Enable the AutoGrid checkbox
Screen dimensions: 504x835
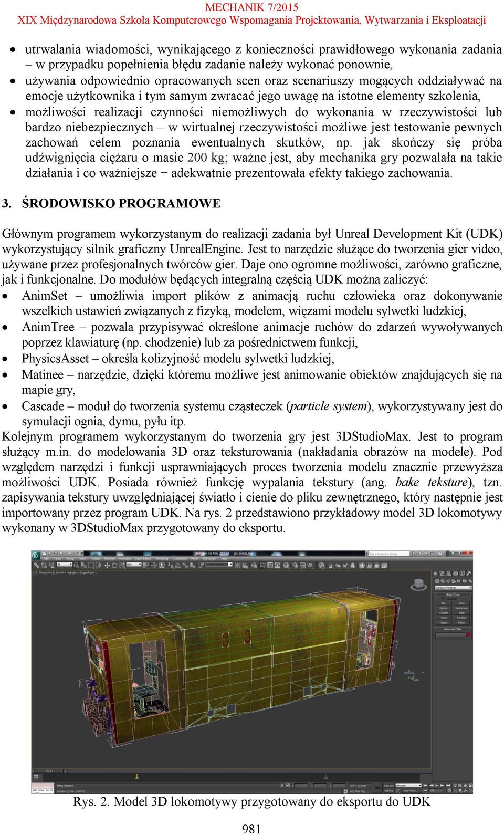443,599
